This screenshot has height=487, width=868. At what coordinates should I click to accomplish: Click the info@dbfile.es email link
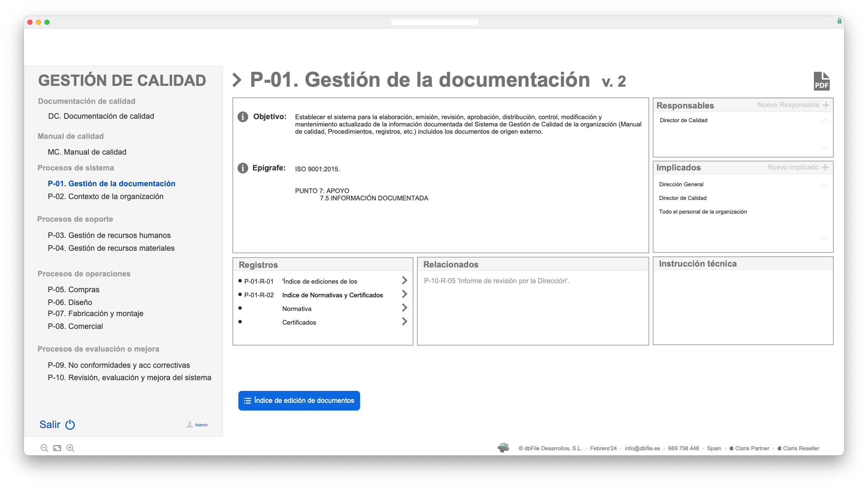[642, 448]
